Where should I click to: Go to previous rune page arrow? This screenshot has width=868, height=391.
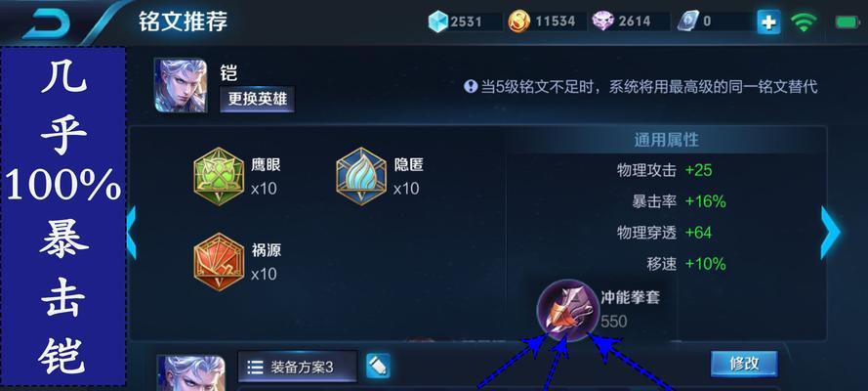coord(132,233)
